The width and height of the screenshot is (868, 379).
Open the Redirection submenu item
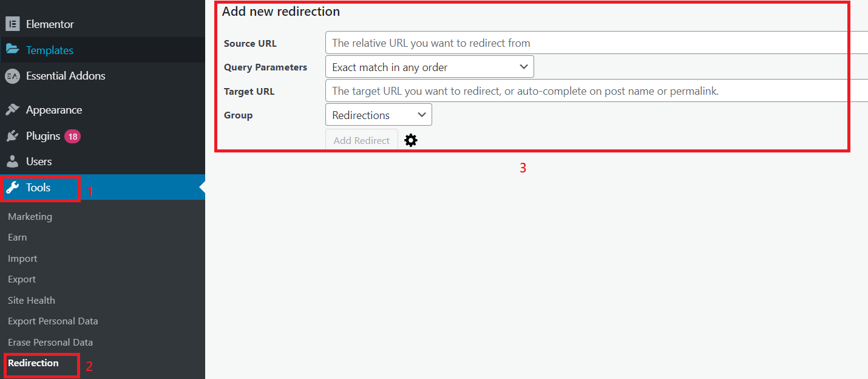tap(33, 363)
